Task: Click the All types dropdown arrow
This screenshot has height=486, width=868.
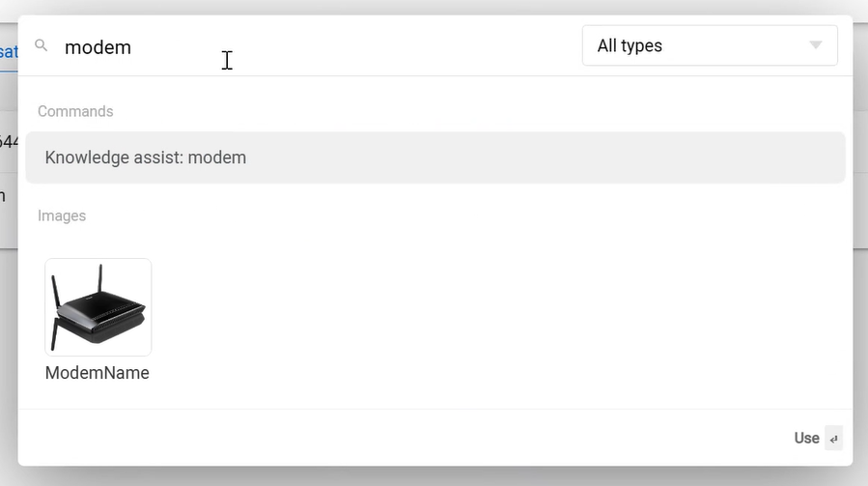Action: click(x=815, y=44)
